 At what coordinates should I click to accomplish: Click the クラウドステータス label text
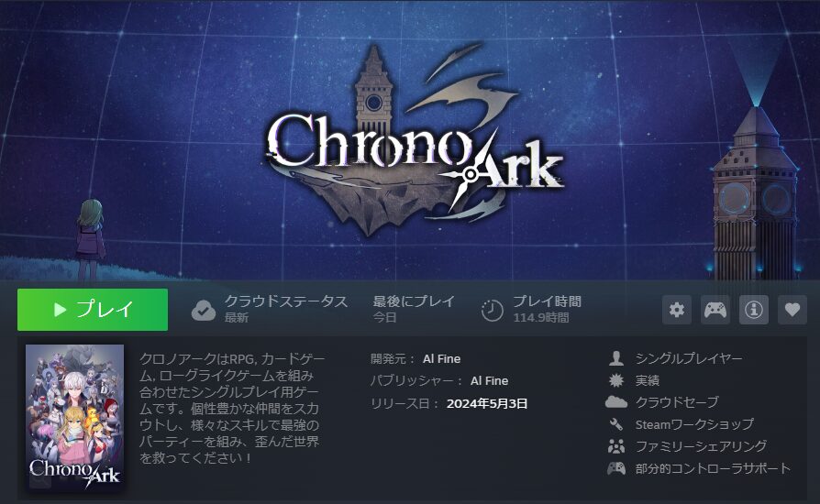[x=286, y=301]
